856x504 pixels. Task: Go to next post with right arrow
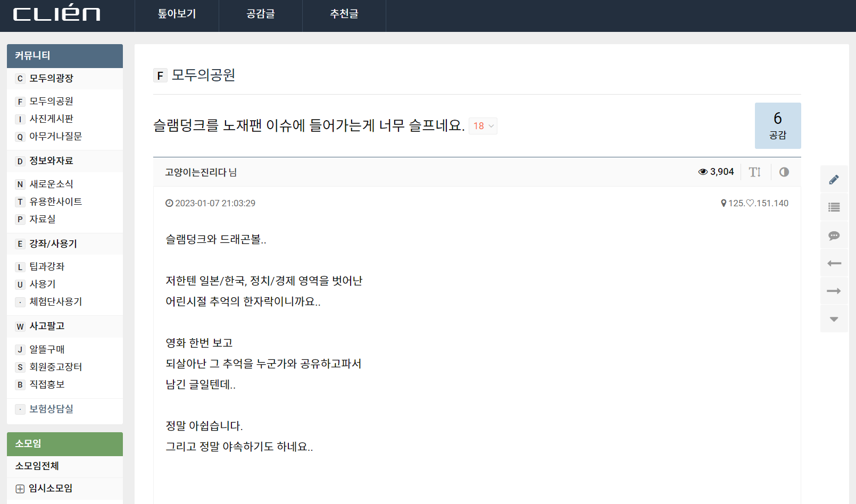point(834,291)
